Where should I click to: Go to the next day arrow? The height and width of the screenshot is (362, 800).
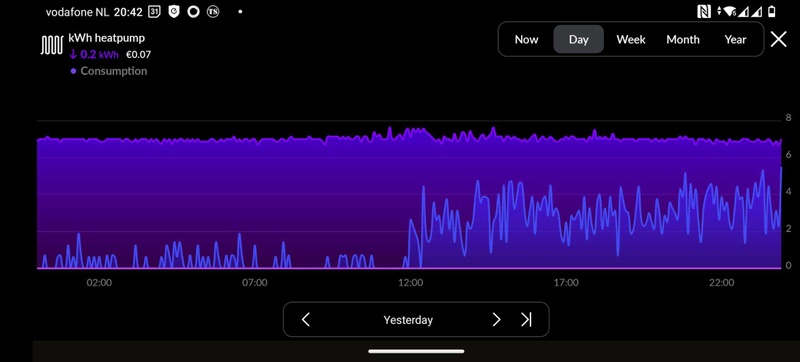click(x=496, y=320)
